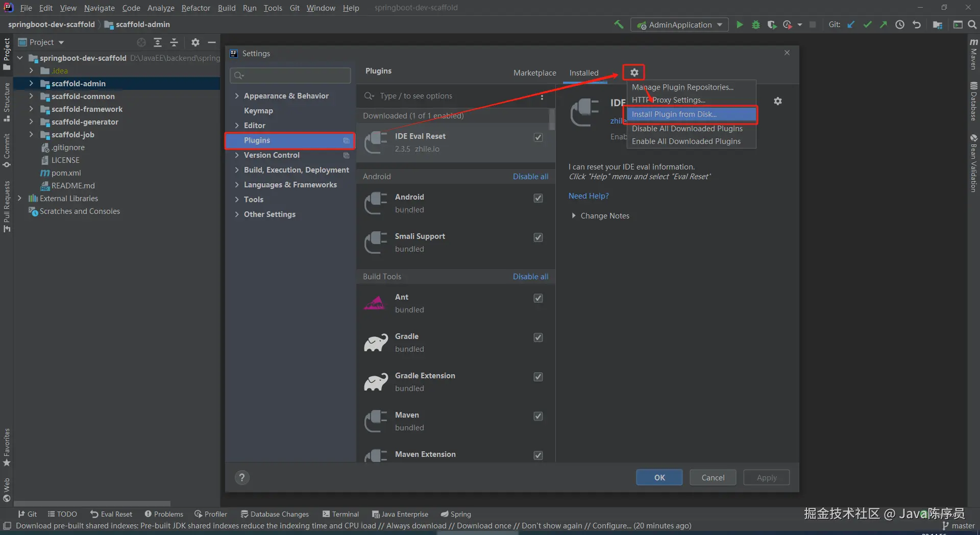Open Bean Validation tool window
Viewport: 980px width, 535px height.
[x=974, y=163]
